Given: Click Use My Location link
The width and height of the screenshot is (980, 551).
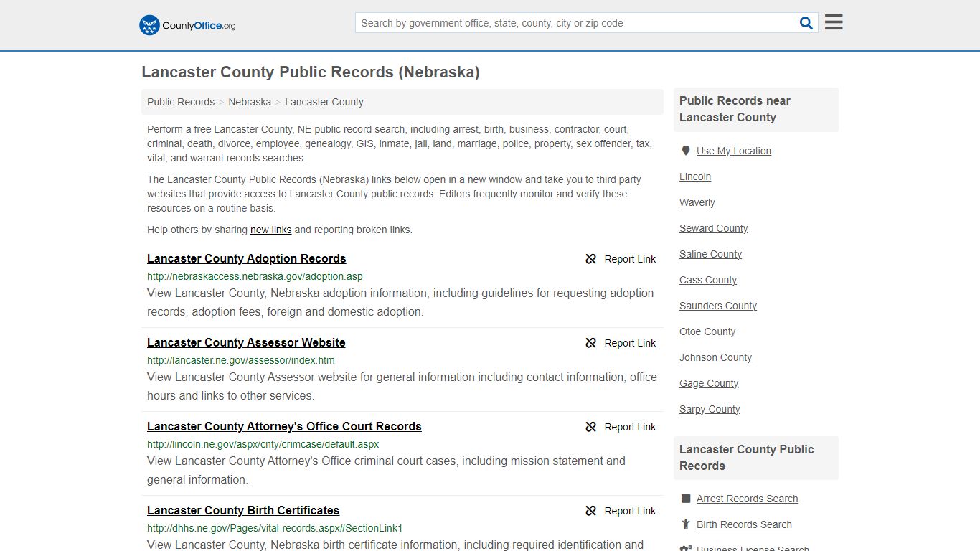Looking at the screenshot, I should 734,151.
